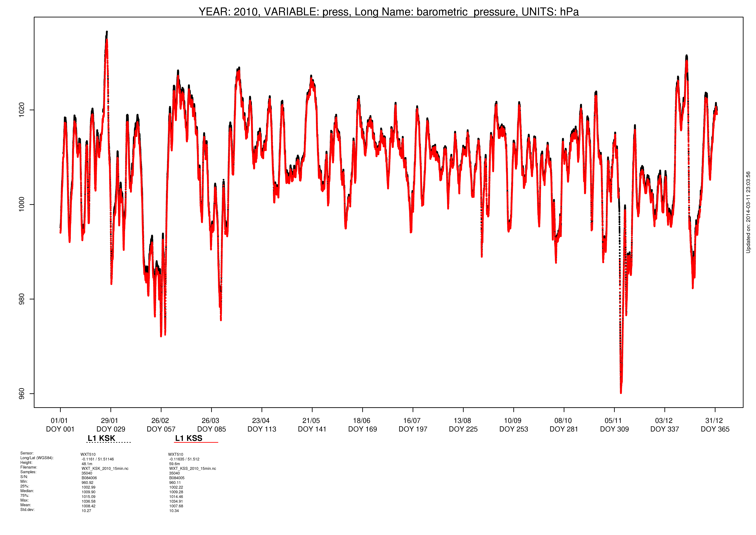Click the filename 'WXT_KSS_2010_15min.nc'

click(x=193, y=469)
